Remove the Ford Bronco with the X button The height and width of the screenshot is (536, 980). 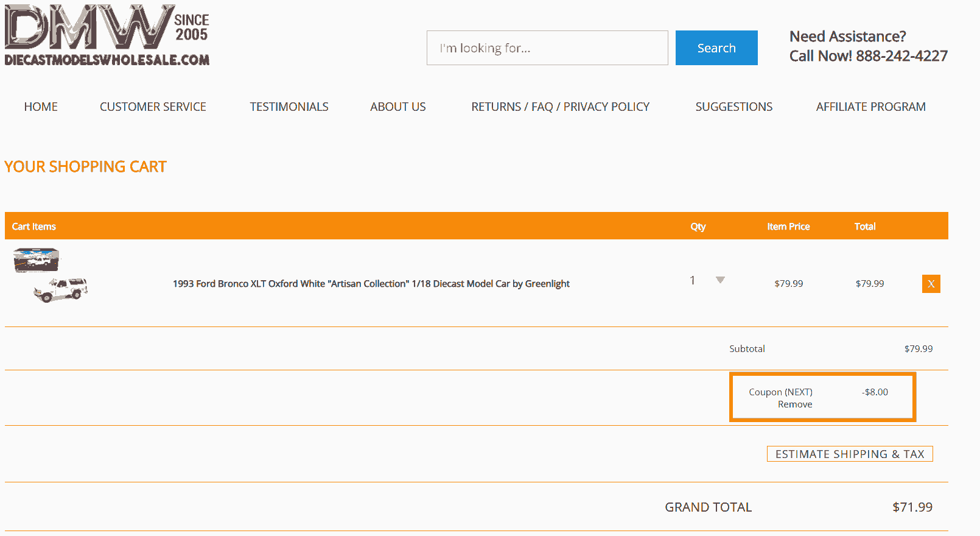point(931,284)
